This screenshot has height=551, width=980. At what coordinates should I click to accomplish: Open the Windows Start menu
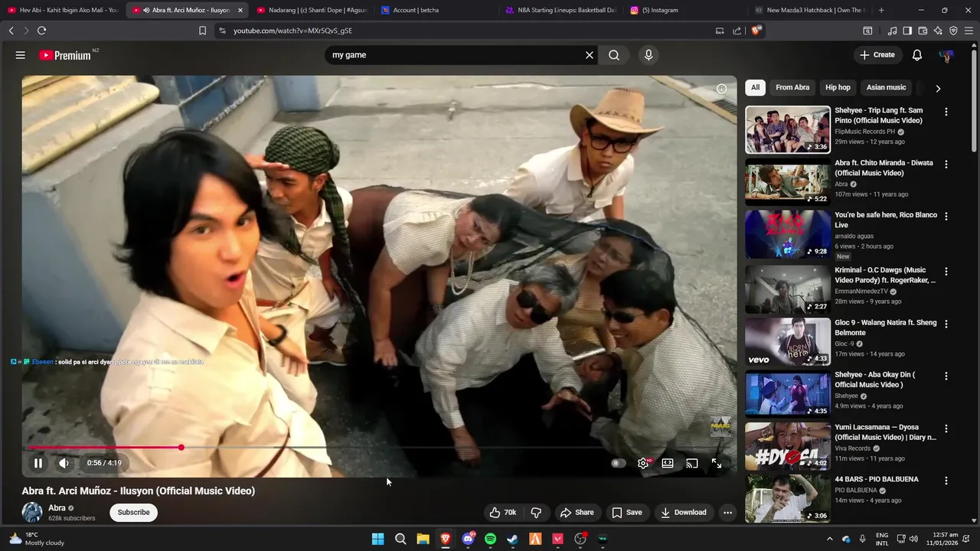(377, 539)
